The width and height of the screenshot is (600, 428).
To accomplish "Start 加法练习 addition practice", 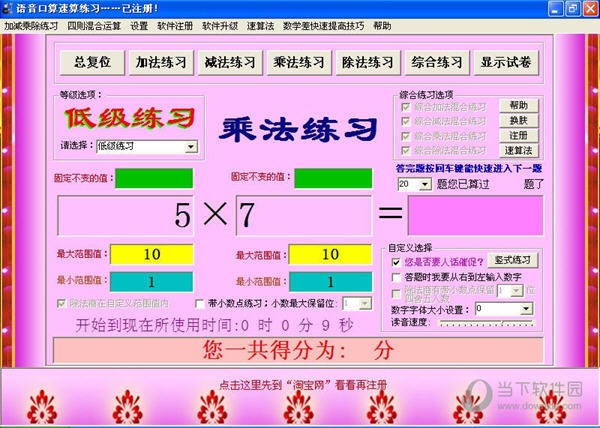I will pos(161,62).
